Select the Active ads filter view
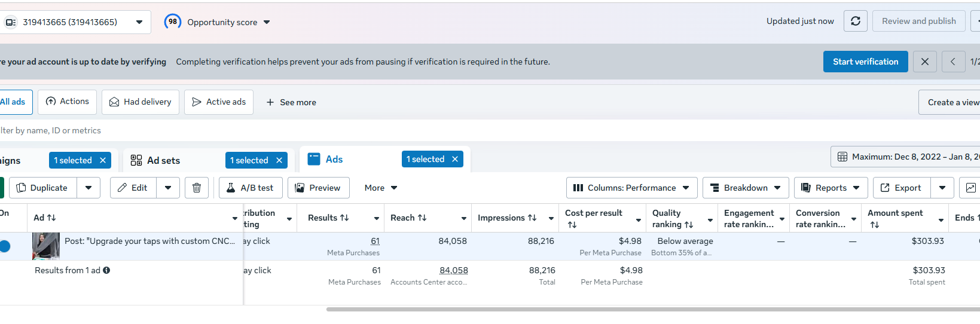Screen dimensions: 980x324 (219, 102)
